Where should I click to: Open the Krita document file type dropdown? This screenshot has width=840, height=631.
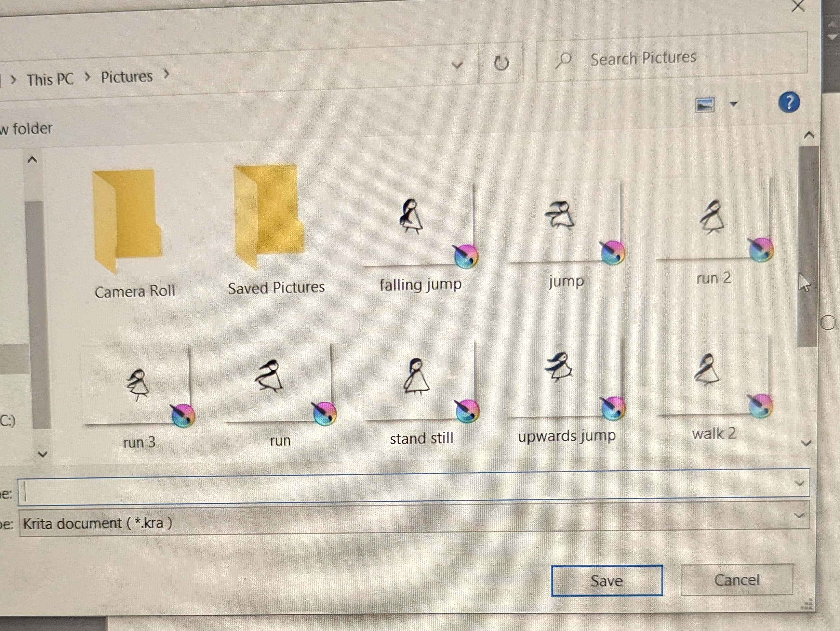point(799,515)
